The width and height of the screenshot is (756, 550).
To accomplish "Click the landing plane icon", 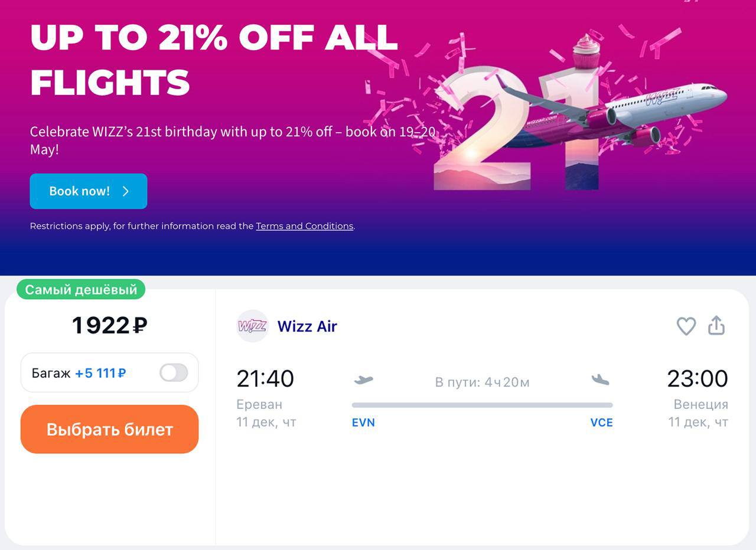I will point(600,380).
